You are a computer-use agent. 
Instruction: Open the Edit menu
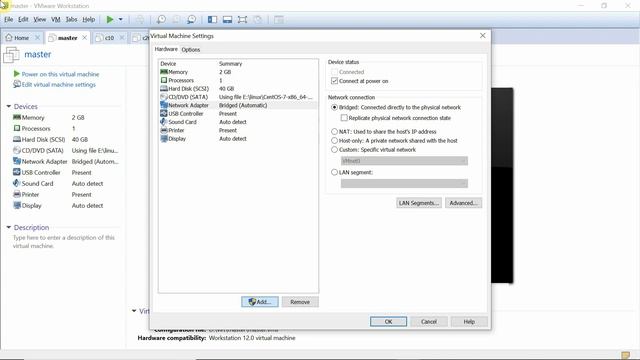23,19
